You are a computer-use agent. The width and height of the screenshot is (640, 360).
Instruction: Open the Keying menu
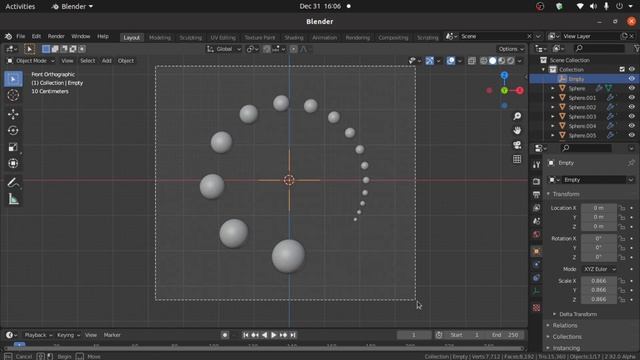[68, 335]
